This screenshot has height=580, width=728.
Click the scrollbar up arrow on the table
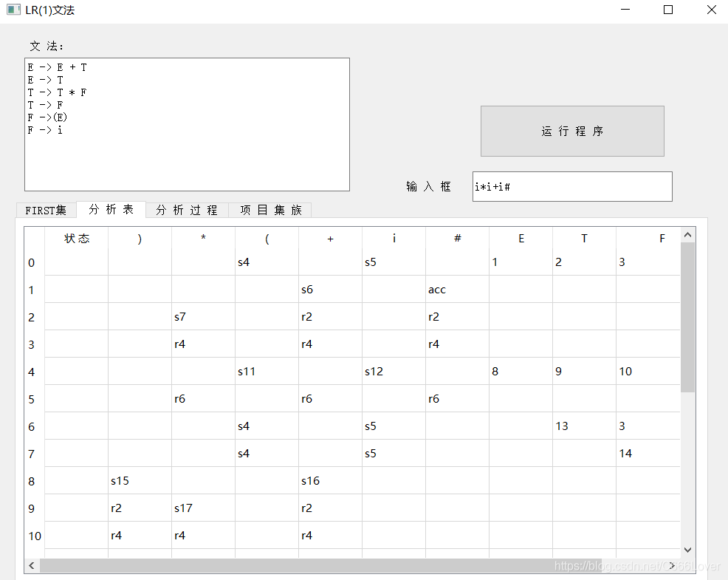click(687, 233)
